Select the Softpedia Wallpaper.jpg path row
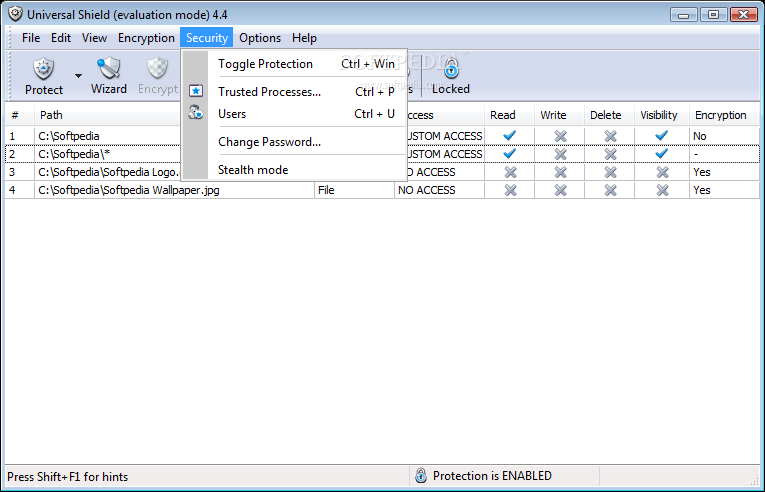765x492 pixels. coord(129,190)
